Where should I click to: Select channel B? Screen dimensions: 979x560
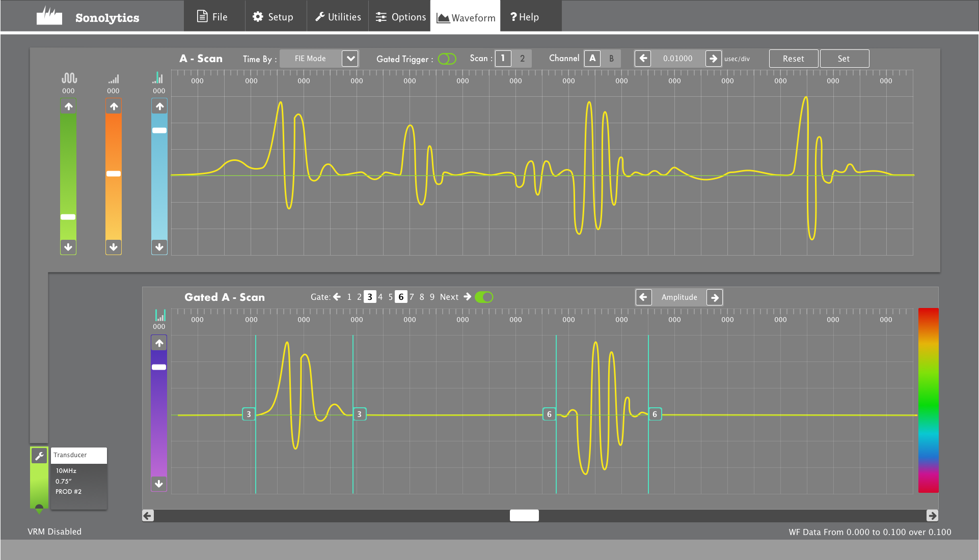[x=611, y=59]
